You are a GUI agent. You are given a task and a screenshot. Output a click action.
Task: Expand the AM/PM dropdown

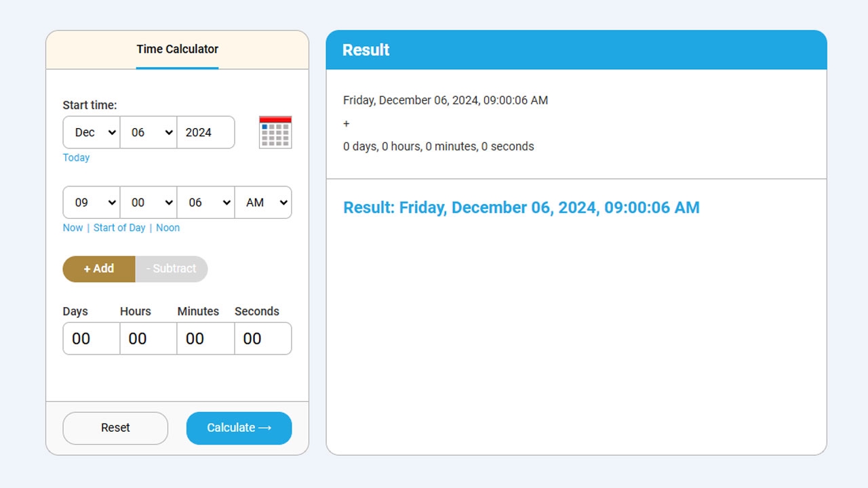pos(263,203)
